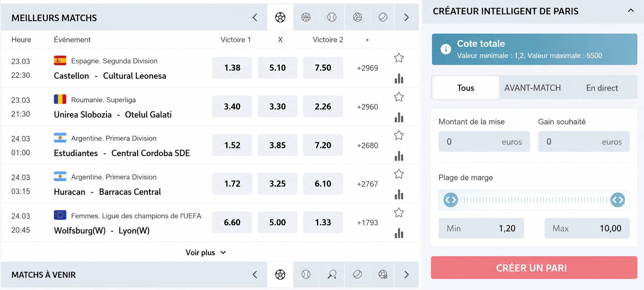Click the info icon beside Cote totale
This screenshot has width=644, height=290.
click(x=446, y=49)
